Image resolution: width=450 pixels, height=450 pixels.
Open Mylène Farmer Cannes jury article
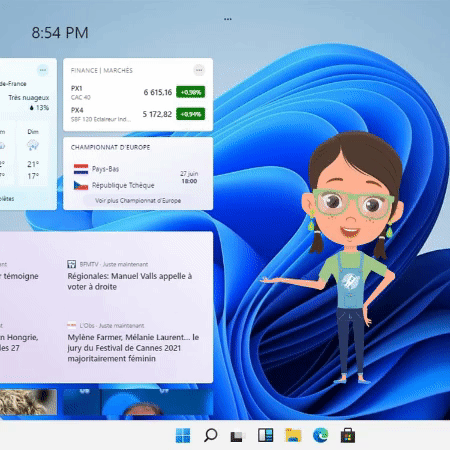tap(133, 348)
